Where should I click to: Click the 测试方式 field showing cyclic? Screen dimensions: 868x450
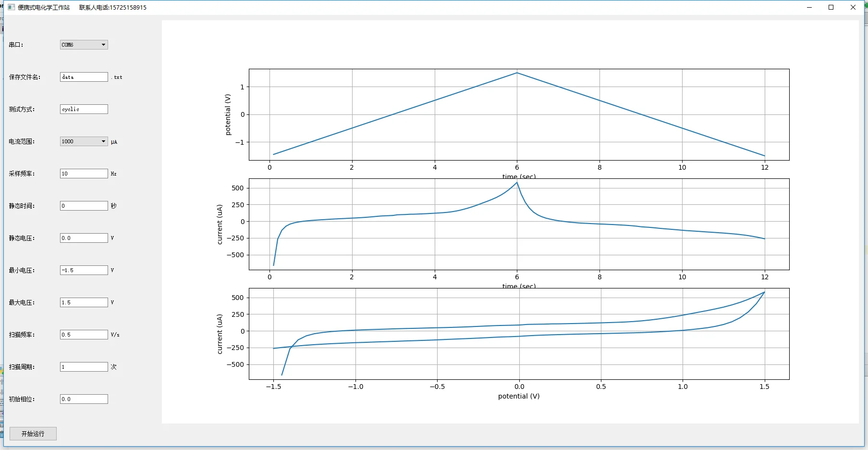point(84,109)
